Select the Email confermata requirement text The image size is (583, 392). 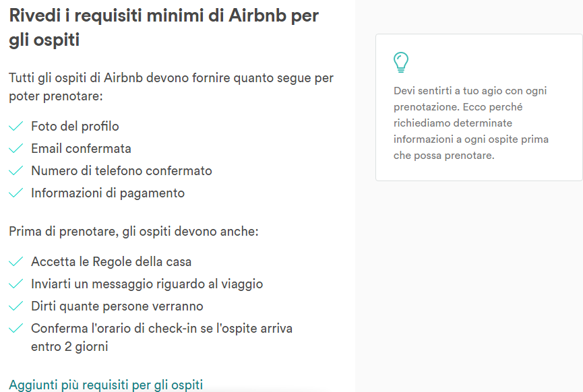[x=81, y=149]
